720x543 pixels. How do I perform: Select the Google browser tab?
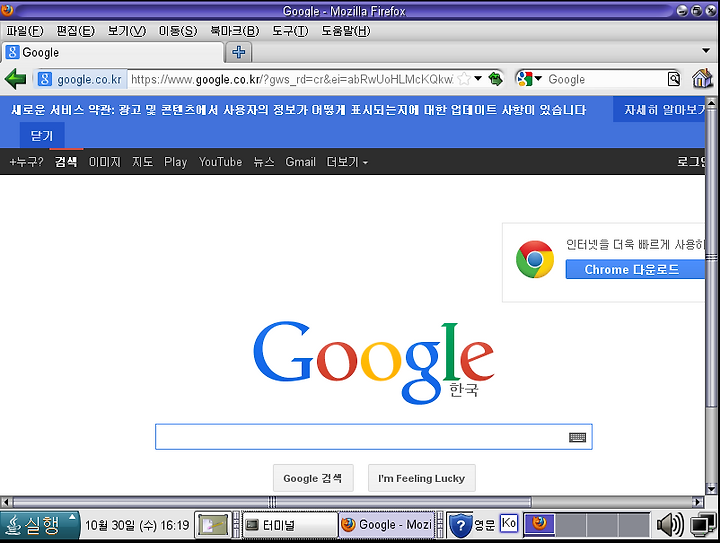[x=112, y=52]
